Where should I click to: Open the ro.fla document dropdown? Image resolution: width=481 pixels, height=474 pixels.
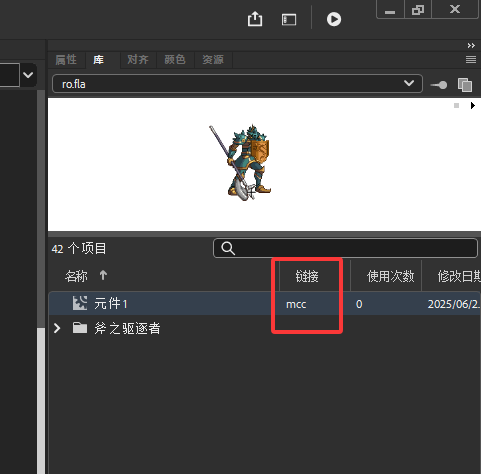[x=237, y=84]
